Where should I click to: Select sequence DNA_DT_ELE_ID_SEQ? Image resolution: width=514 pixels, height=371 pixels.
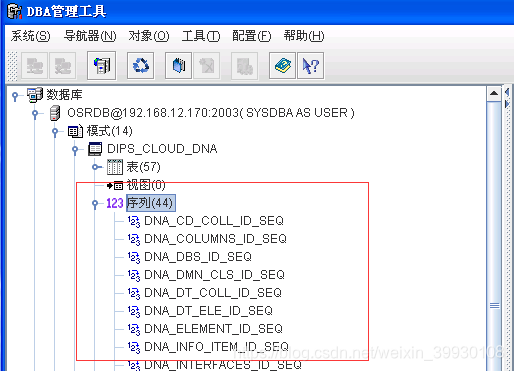(208, 311)
